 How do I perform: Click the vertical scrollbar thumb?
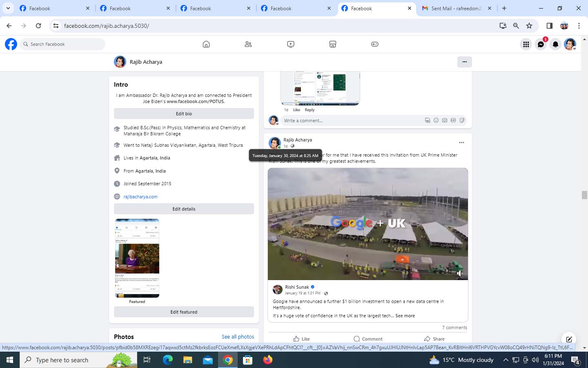(584, 195)
